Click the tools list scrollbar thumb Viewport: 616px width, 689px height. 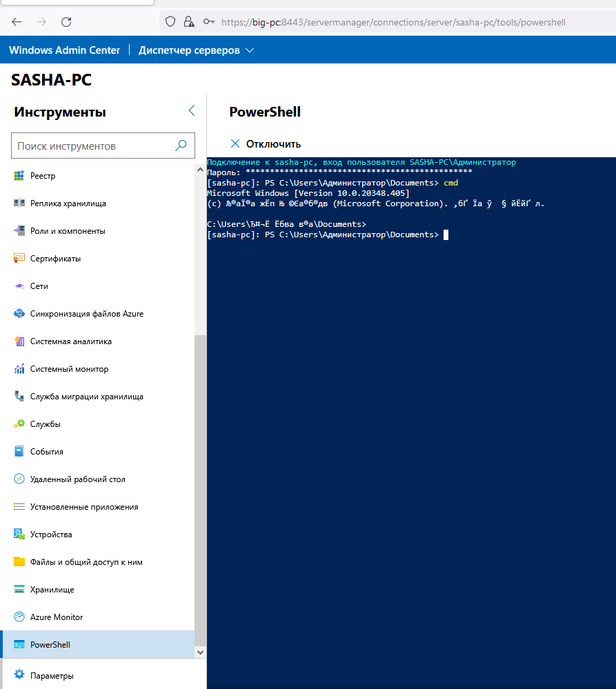pyautogui.click(x=200, y=490)
